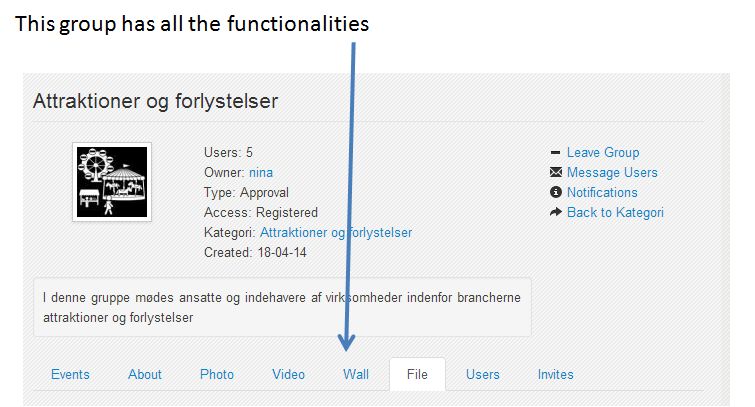
Task: Go back using Back to Kategori link
Action: (x=615, y=212)
